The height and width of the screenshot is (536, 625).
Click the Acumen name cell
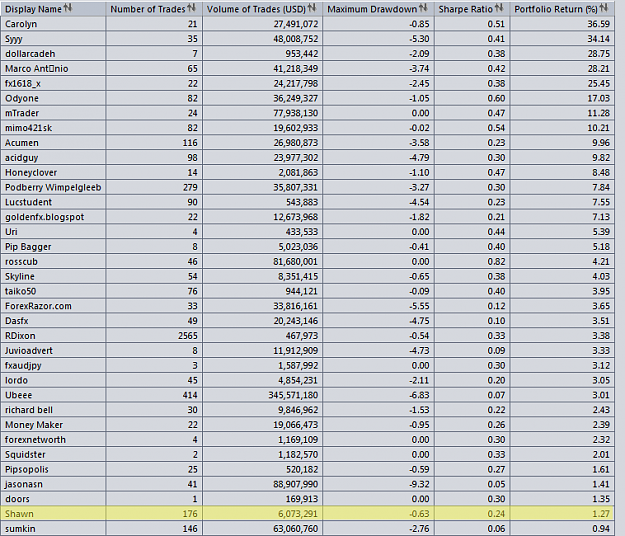[54, 143]
